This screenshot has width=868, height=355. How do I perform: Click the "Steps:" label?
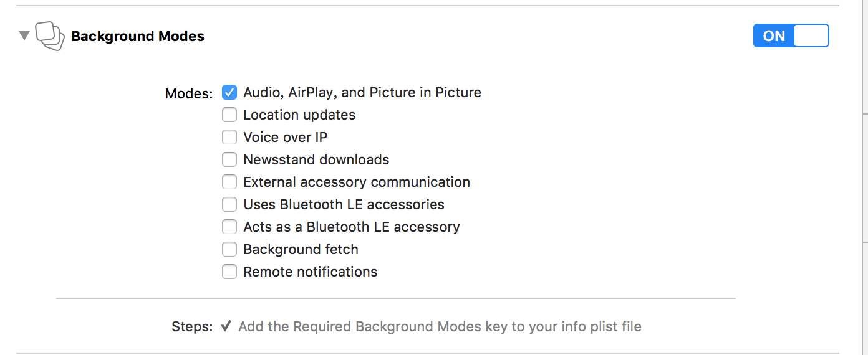coord(192,326)
